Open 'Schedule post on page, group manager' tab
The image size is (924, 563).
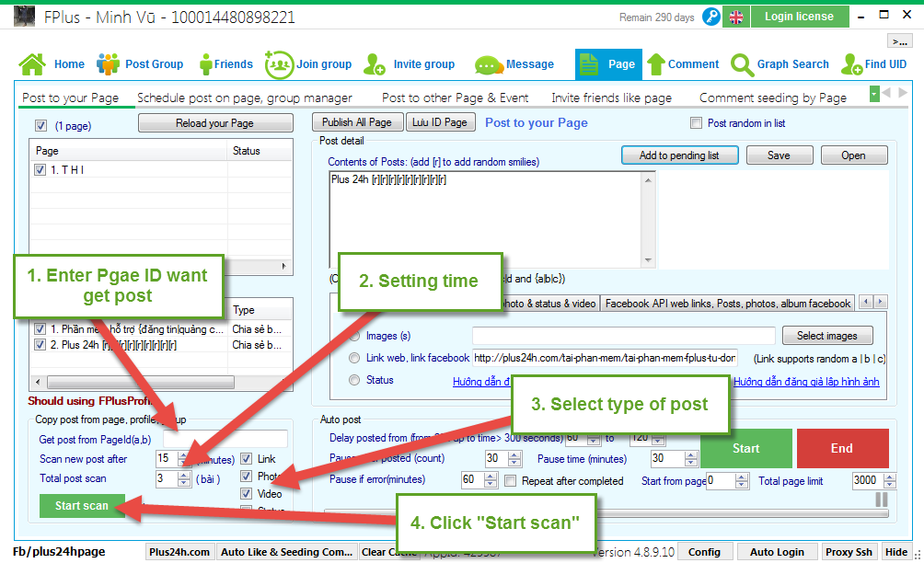245,98
